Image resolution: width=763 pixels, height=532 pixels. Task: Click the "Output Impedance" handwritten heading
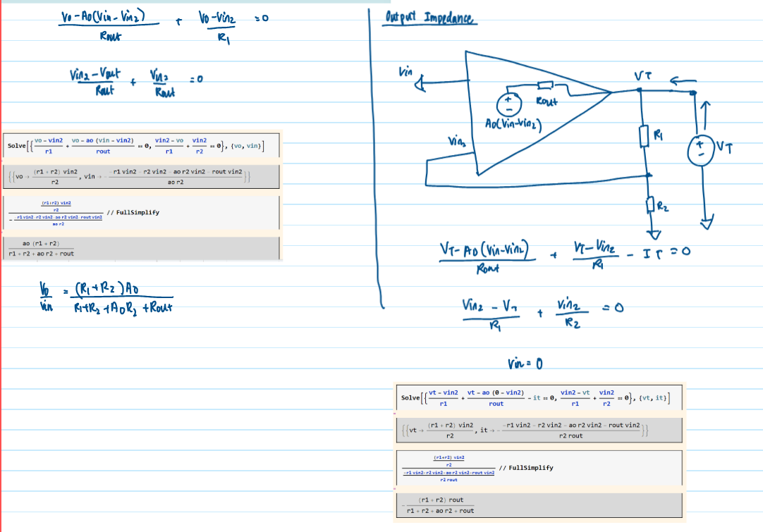click(x=430, y=18)
